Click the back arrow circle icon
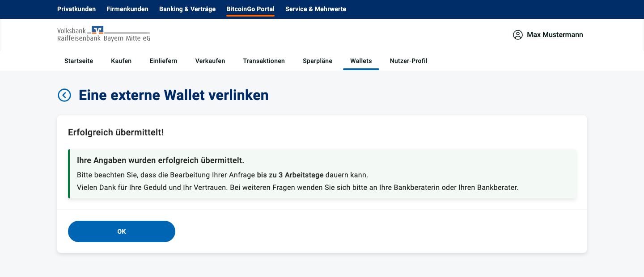This screenshot has height=277, width=644. (x=64, y=95)
